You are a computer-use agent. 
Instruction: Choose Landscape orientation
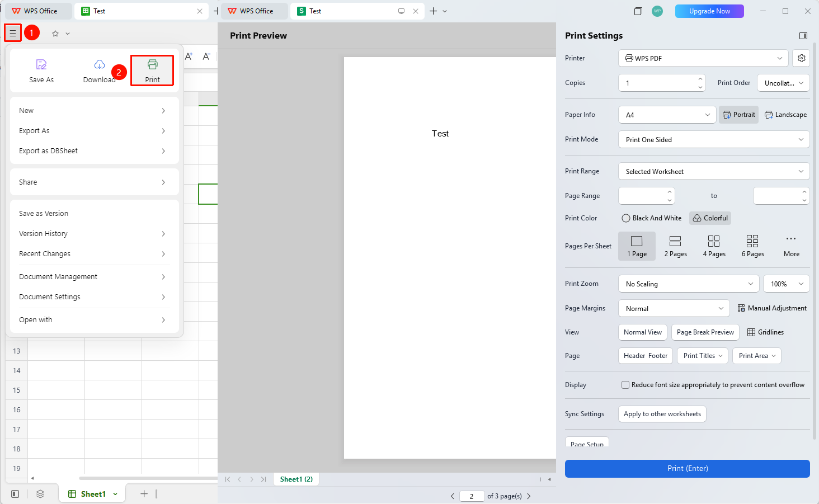click(785, 115)
